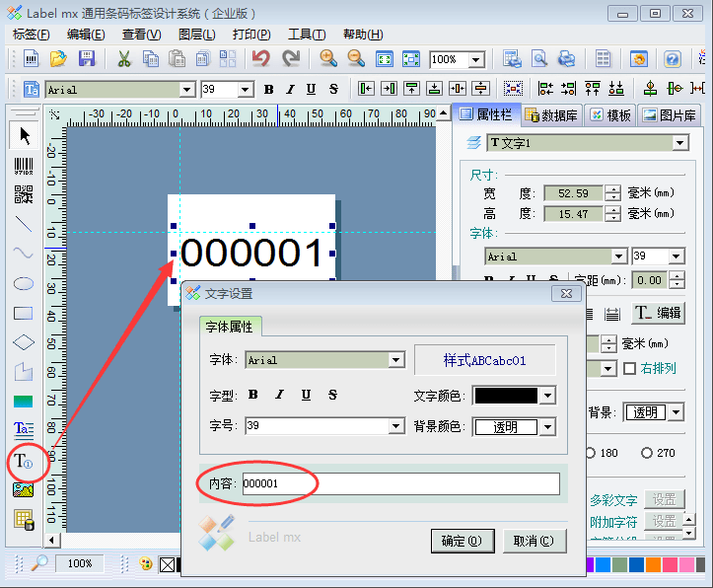Select the rectangle shape tool
The image size is (713, 588).
click(24, 314)
